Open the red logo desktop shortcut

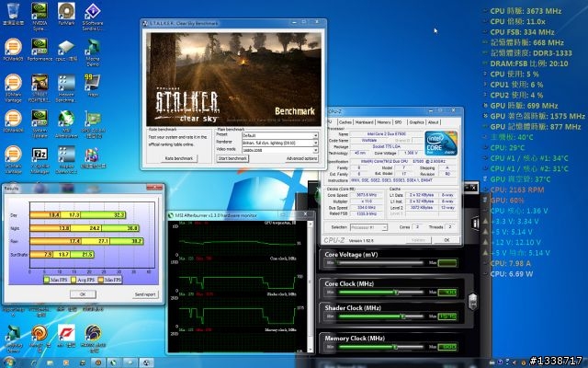point(66,337)
